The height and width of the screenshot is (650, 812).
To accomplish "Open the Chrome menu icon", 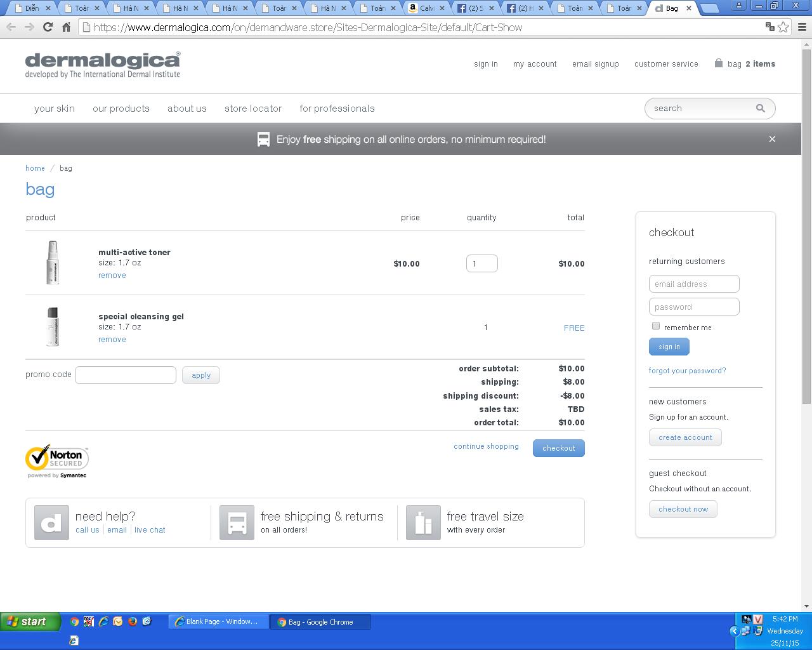I will [x=802, y=27].
